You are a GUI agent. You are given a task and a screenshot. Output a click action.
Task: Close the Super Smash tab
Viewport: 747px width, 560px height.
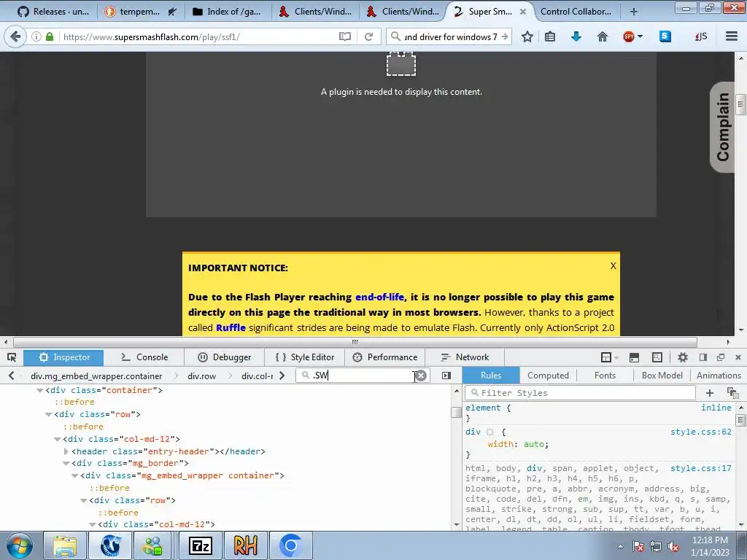click(522, 12)
